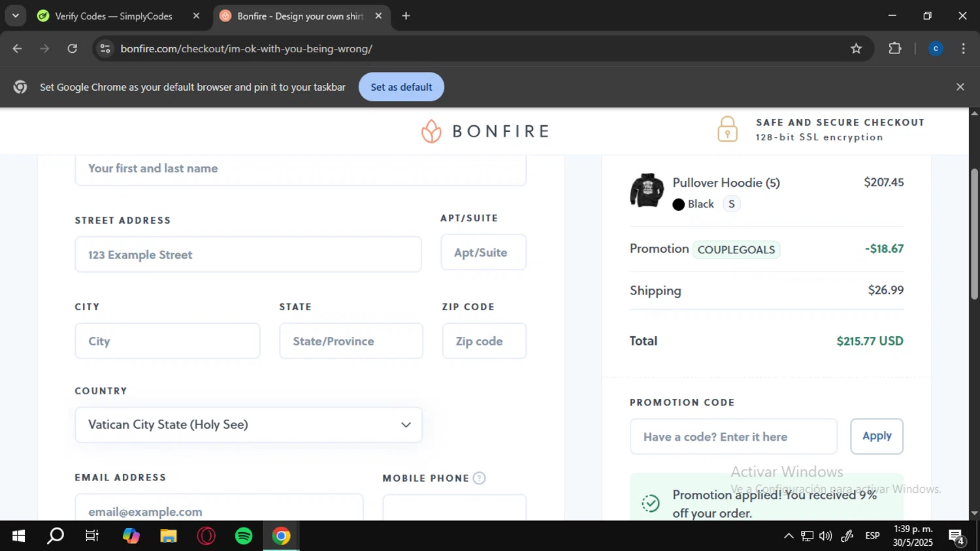Viewport: 980px width, 551px height.
Task: Open the Windows Start menu
Action: pyautogui.click(x=18, y=536)
